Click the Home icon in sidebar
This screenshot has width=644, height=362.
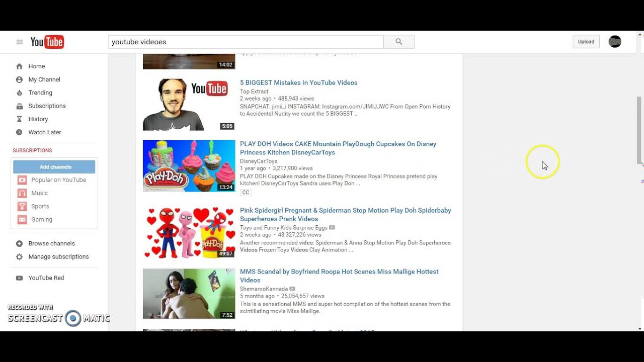(19, 66)
